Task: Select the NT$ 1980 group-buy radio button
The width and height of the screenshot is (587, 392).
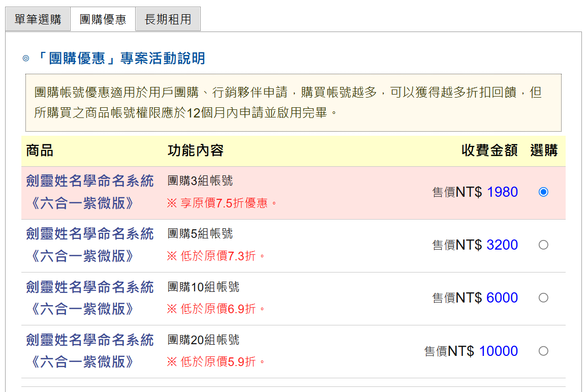Action: point(543,192)
